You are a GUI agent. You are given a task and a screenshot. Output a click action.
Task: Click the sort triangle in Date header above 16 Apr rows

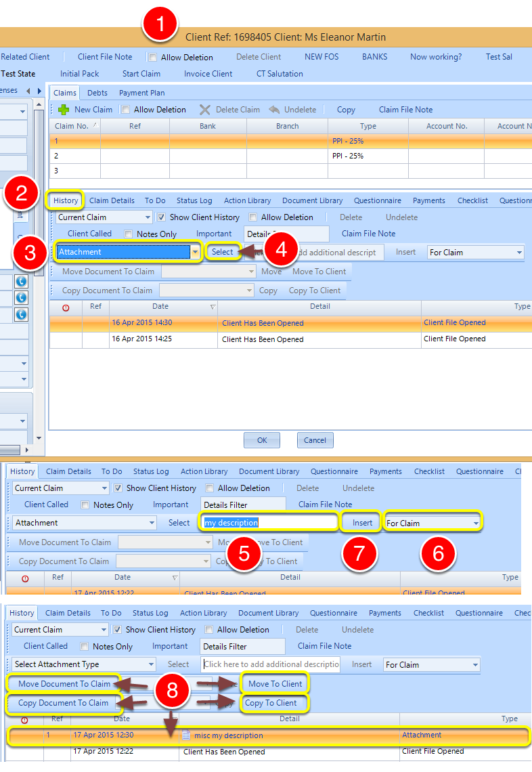pyautogui.click(x=213, y=307)
